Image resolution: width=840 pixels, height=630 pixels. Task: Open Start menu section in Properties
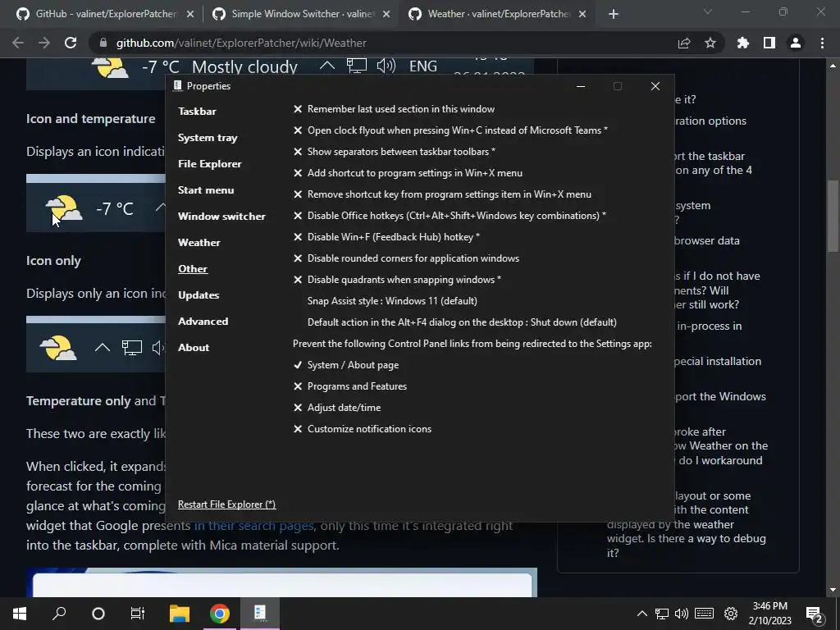click(x=206, y=190)
